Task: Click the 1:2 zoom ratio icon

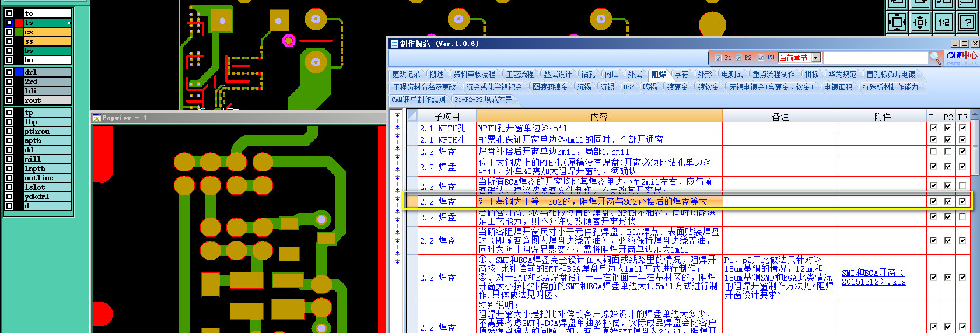Action: pos(943,23)
